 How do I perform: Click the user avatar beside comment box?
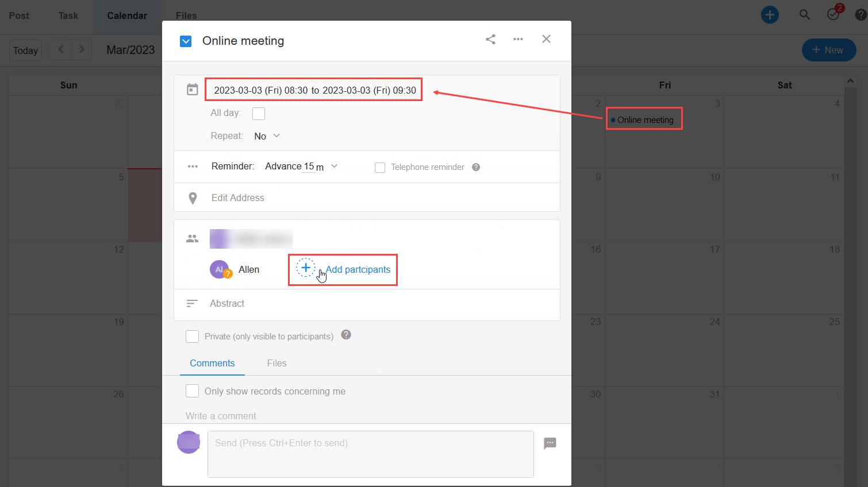point(189,442)
